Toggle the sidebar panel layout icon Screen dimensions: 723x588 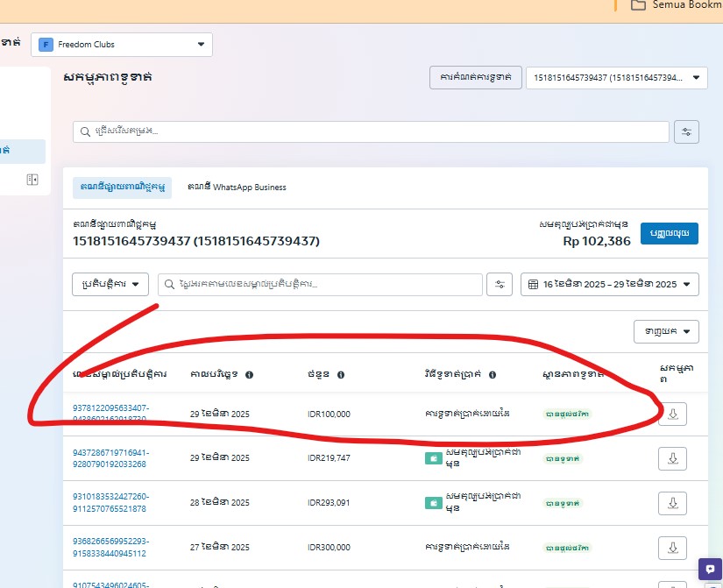pyautogui.click(x=32, y=180)
